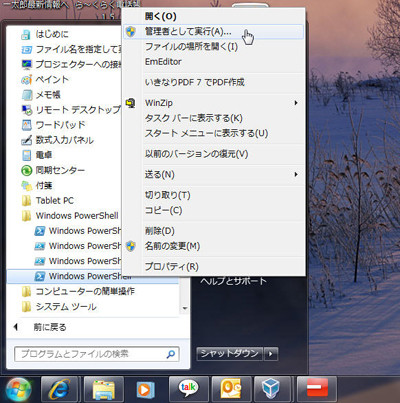Image resolution: width=400 pixels, height=403 pixels.
Task: Click the シャットダウン button
Action: pos(230,354)
